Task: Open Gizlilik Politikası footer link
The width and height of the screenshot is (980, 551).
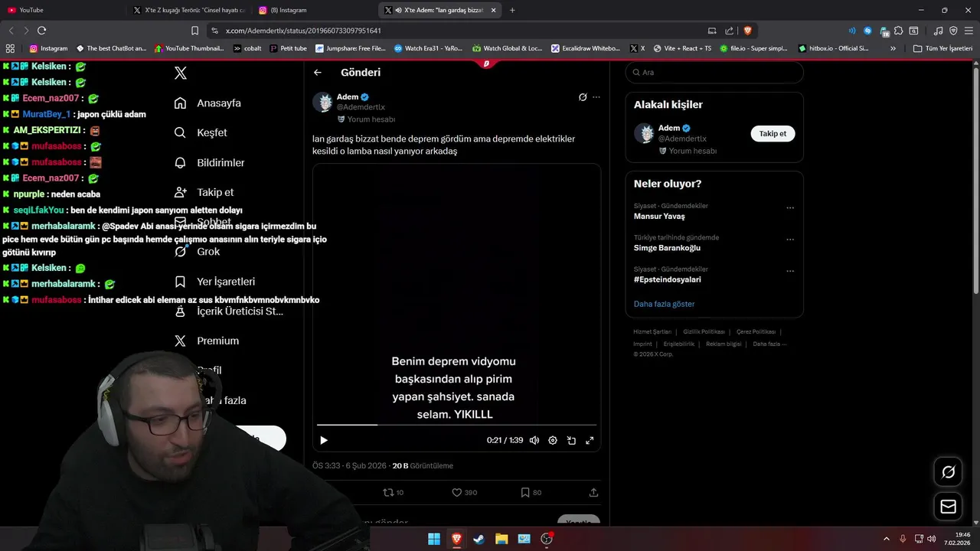Action: click(704, 332)
